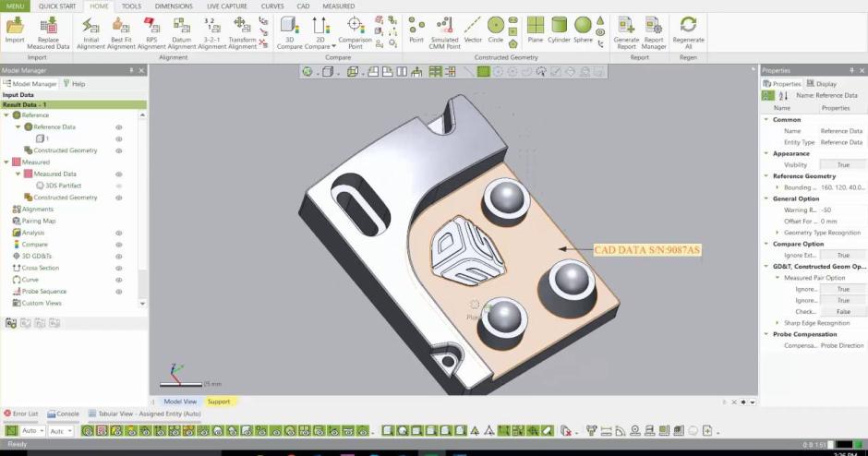The width and height of the screenshot is (868, 456).
Task: Toggle visibility of Analysis
Action: [118, 233]
